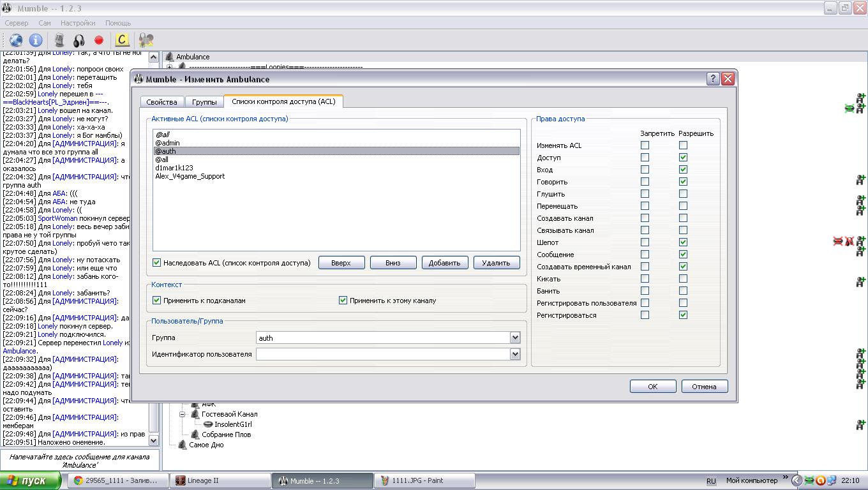Click the Гостеваой Канал channel icon

click(x=195, y=414)
